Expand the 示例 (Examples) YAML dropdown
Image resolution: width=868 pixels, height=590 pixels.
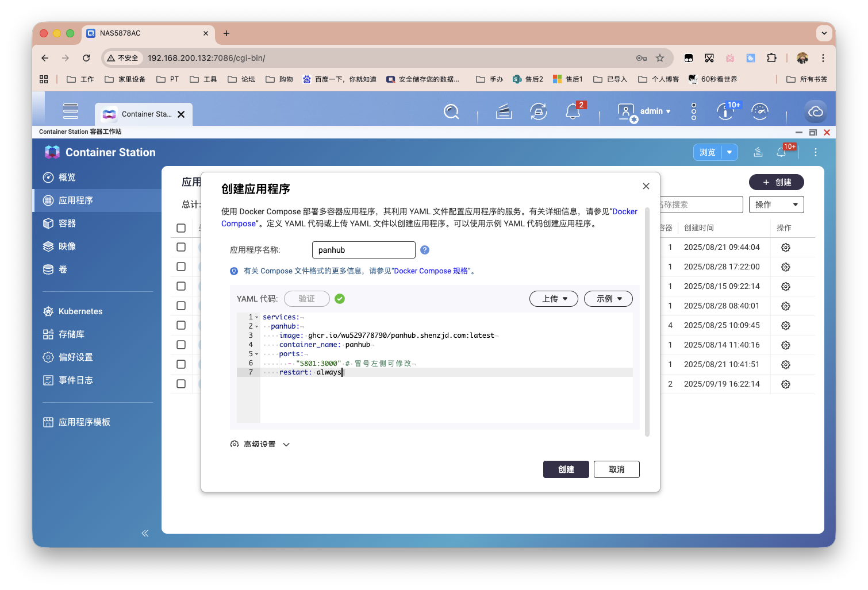click(608, 298)
